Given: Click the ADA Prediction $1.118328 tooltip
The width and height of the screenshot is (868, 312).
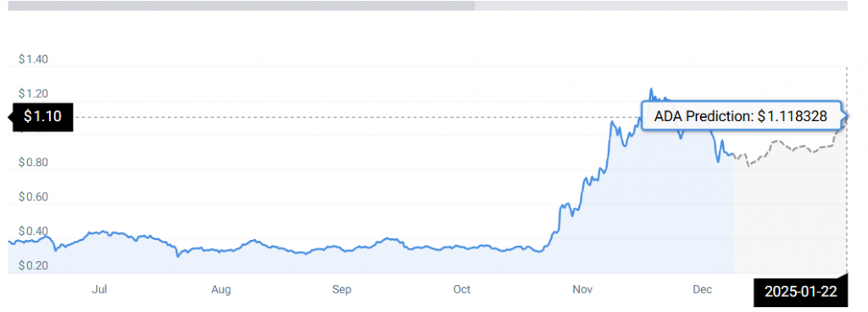Looking at the screenshot, I should point(741,116).
